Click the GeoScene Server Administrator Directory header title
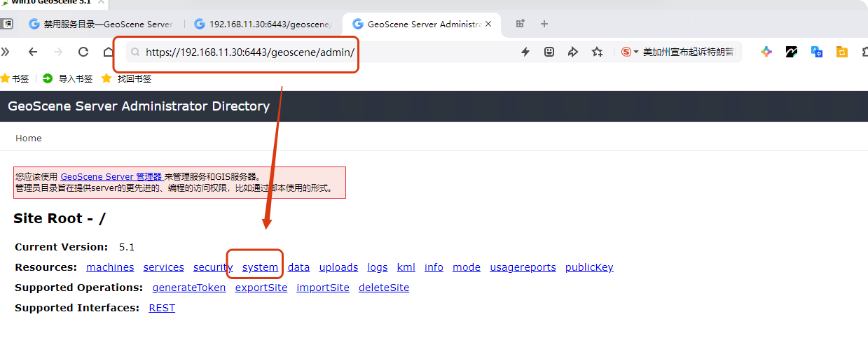This screenshot has height=354, width=868. click(139, 106)
